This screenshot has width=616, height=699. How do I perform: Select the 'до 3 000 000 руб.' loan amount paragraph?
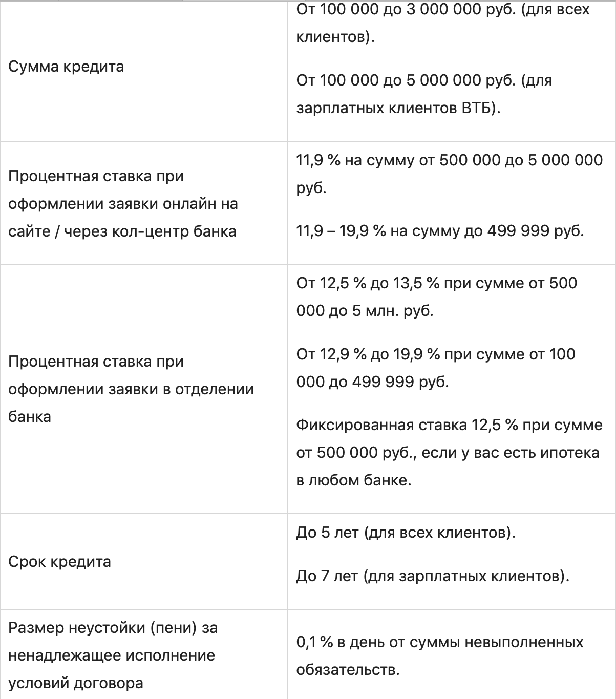[x=443, y=23]
